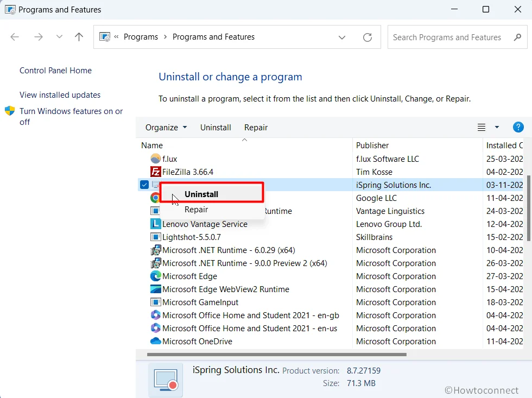Open the recent locations dropdown arrow

coord(59,36)
